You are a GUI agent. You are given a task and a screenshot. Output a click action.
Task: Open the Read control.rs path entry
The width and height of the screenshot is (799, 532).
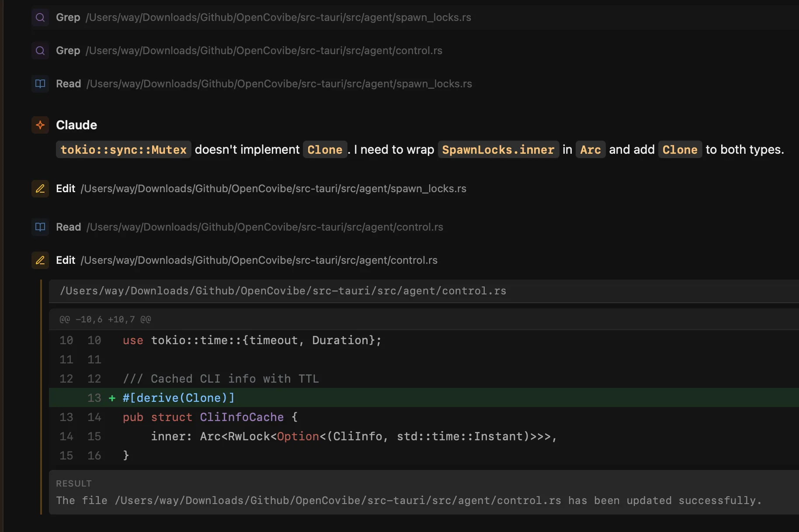[x=264, y=227]
